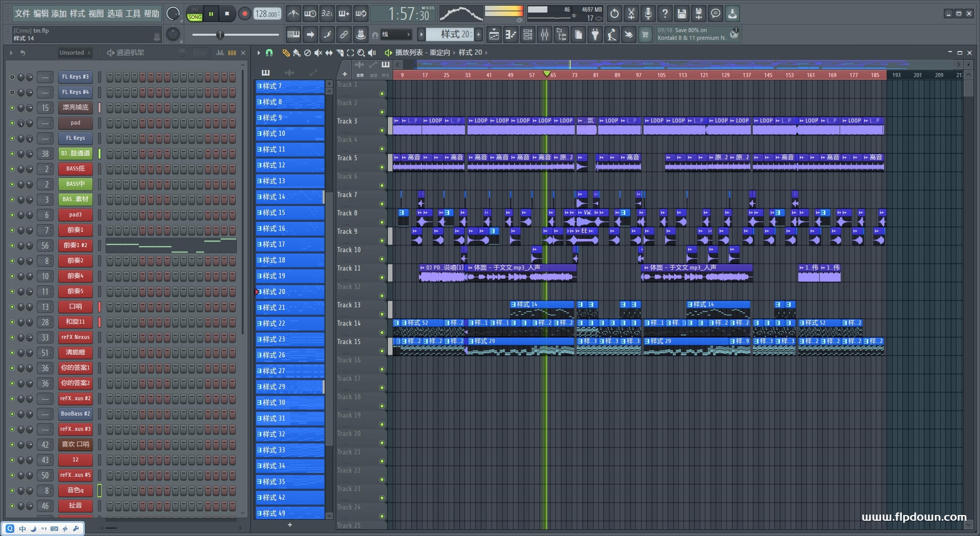The image size is (980, 536).
Task: Select the pencil draw tool in playlist
Action: pos(286,53)
